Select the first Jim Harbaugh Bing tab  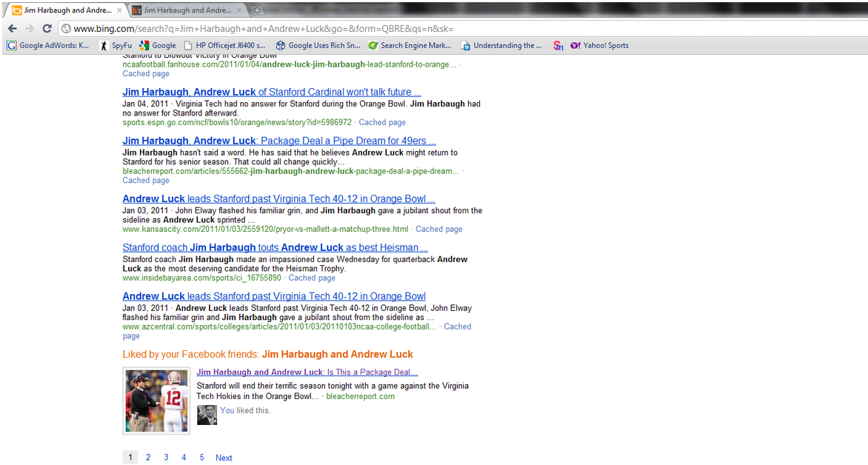[x=63, y=10]
